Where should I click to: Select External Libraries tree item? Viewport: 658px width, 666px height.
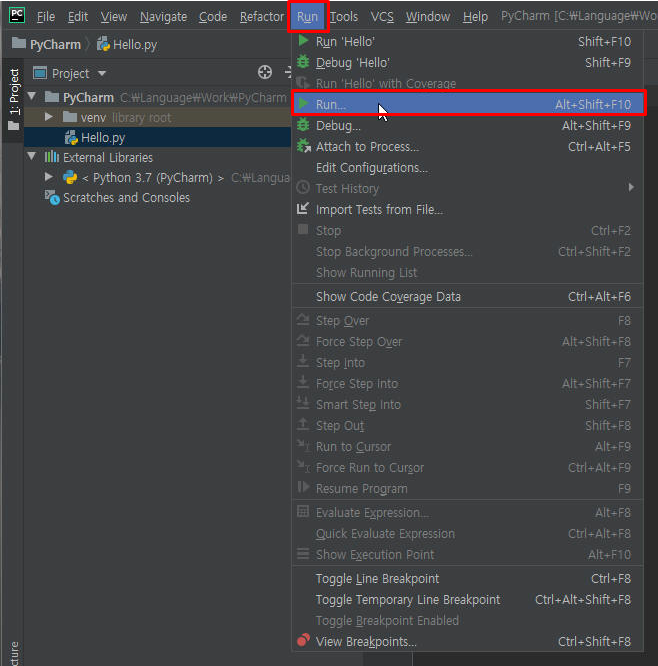(158, 158)
